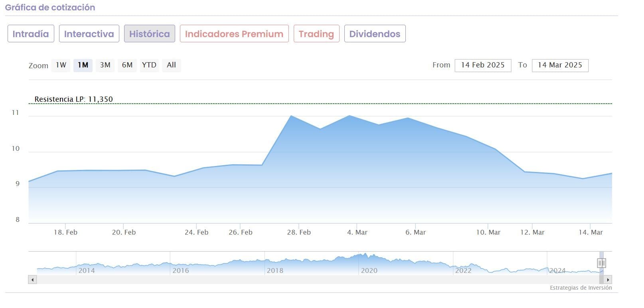Open the Interactiva chart tab
Screen dimensions: 644x308
tap(89, 34)
